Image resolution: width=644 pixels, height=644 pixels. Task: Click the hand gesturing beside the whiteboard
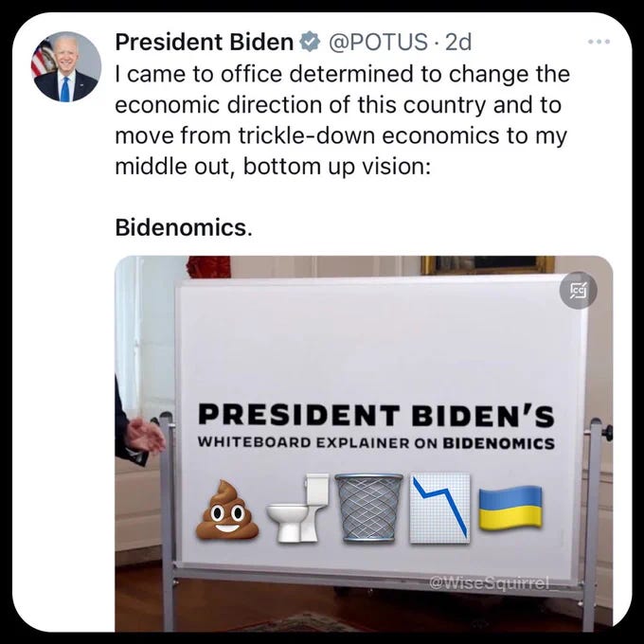coord(144,435)
